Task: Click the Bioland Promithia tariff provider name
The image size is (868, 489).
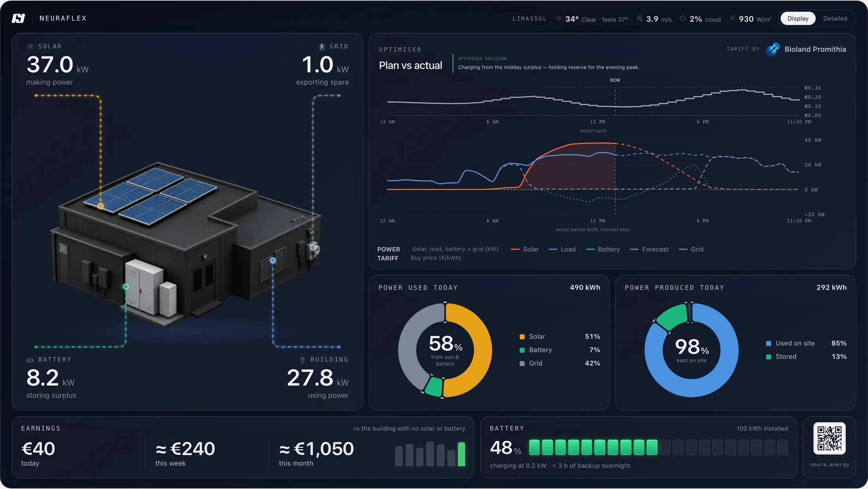Action: (x=815, y=49)
